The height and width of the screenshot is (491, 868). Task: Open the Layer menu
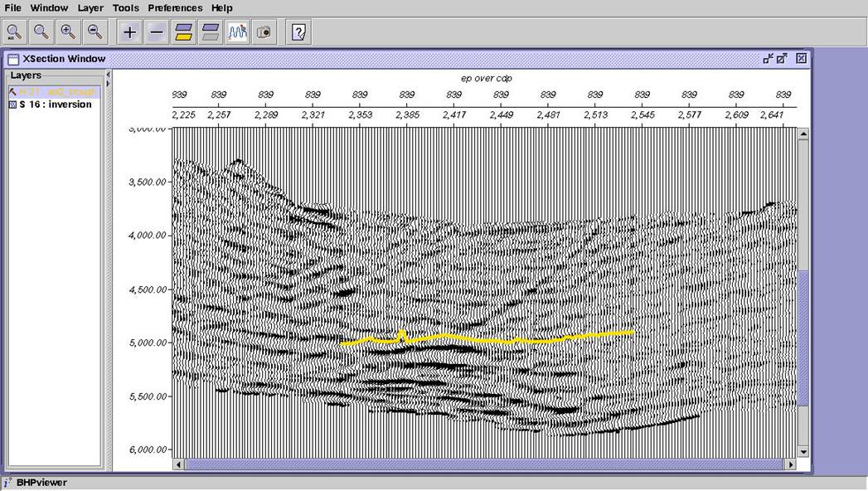[x=90, y=7]
